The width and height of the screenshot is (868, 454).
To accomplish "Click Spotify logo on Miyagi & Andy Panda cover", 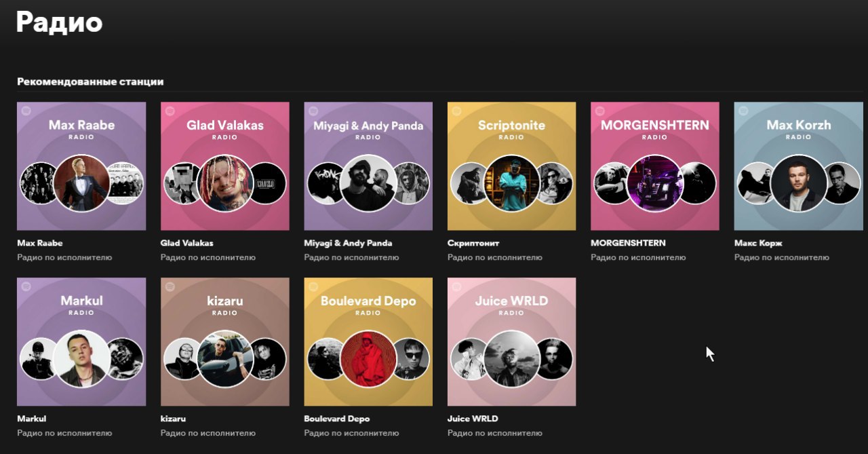I will (313, 111).
